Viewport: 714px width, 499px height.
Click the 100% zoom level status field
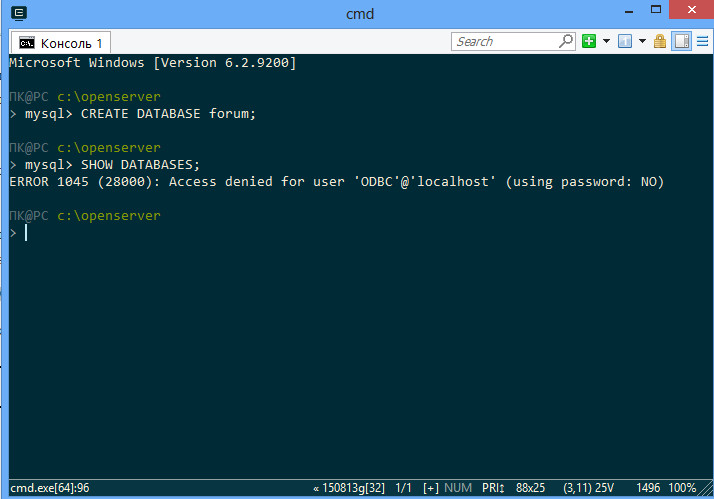point(682,488)
